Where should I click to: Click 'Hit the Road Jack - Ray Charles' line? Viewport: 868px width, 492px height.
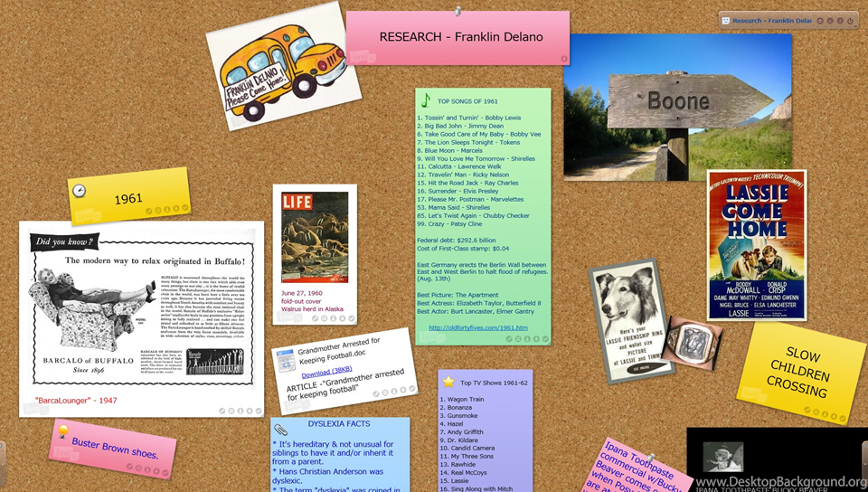pyautogui.click(x=467, y=183)
